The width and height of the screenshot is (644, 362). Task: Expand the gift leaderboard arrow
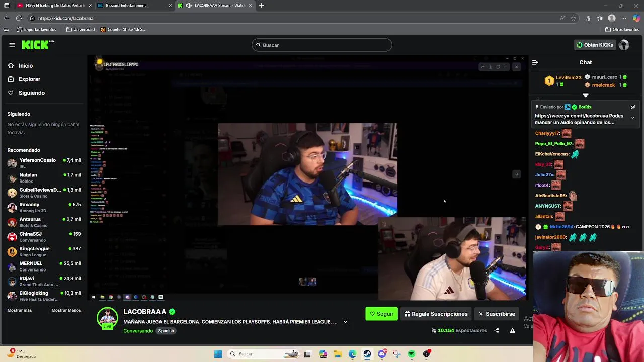click(x=586, y=95)
